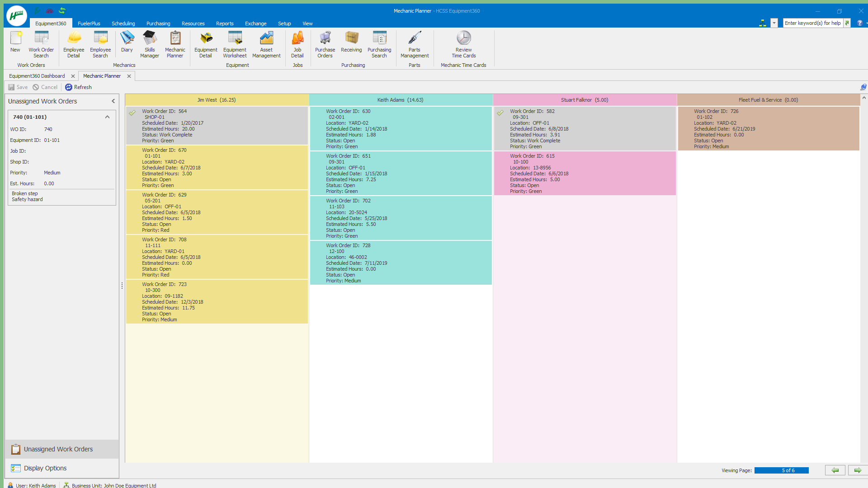Collapse the Unassigned Work Orders panel
Viewport: 868px width, 488px height.
(113, 101)
